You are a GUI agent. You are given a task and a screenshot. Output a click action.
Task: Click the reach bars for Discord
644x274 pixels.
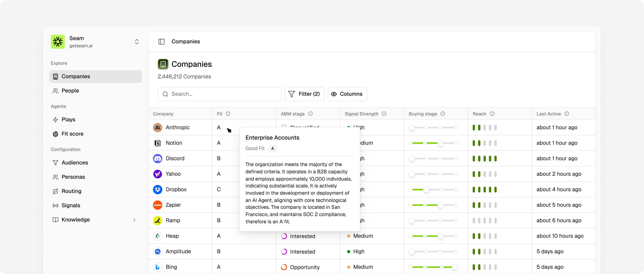pos(484,158)
